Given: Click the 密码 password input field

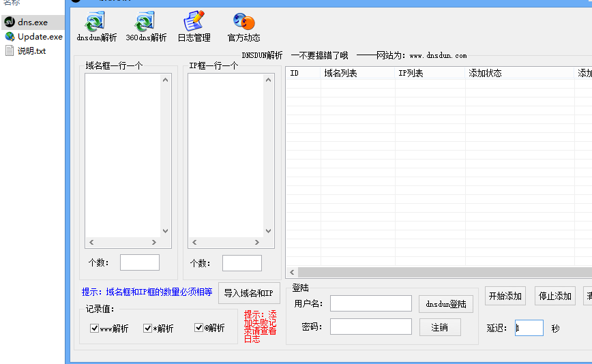Looking at the screenshot, I should [x=371, y=327].
